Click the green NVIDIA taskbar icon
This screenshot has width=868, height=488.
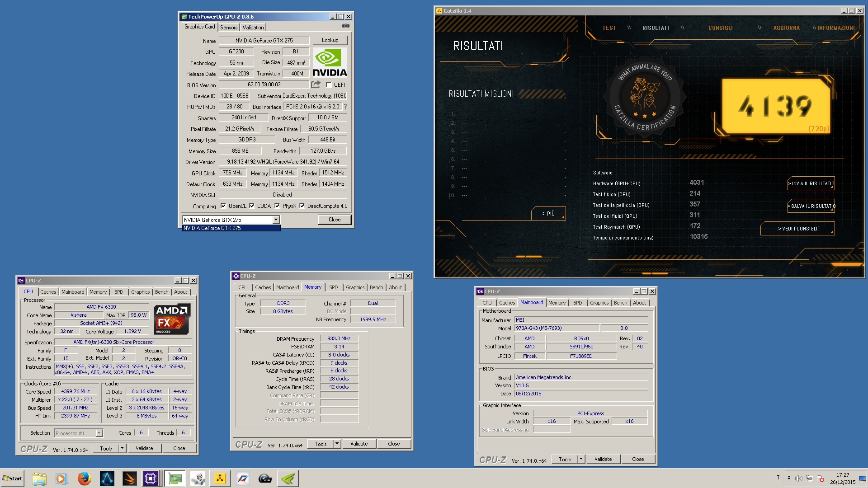click(288, 479)
